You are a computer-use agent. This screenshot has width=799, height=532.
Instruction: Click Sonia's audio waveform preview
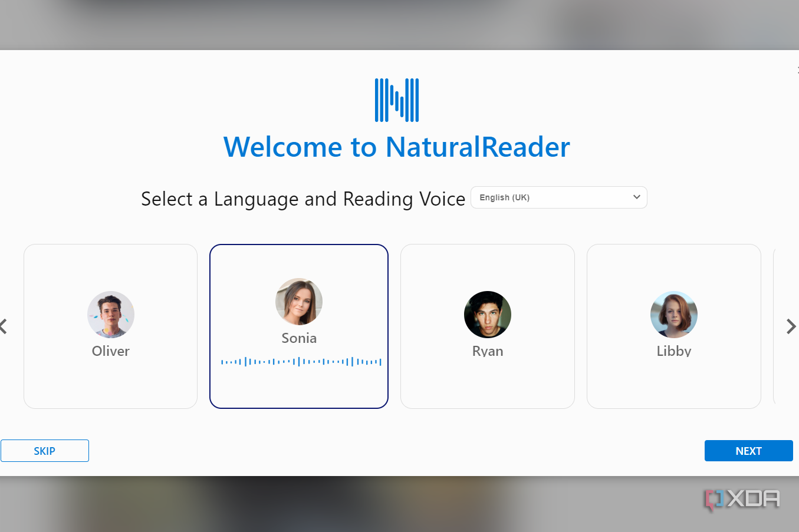(301, 362)
